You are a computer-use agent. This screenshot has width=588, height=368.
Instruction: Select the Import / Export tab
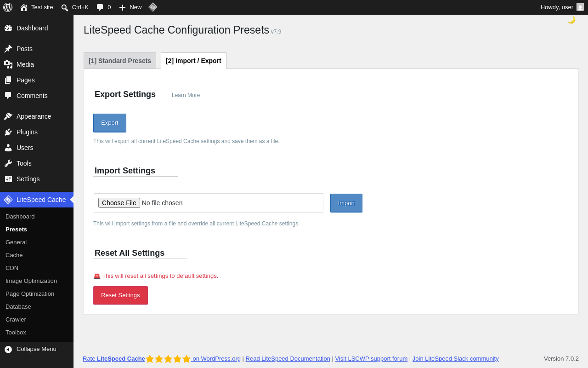click(193, 61)
